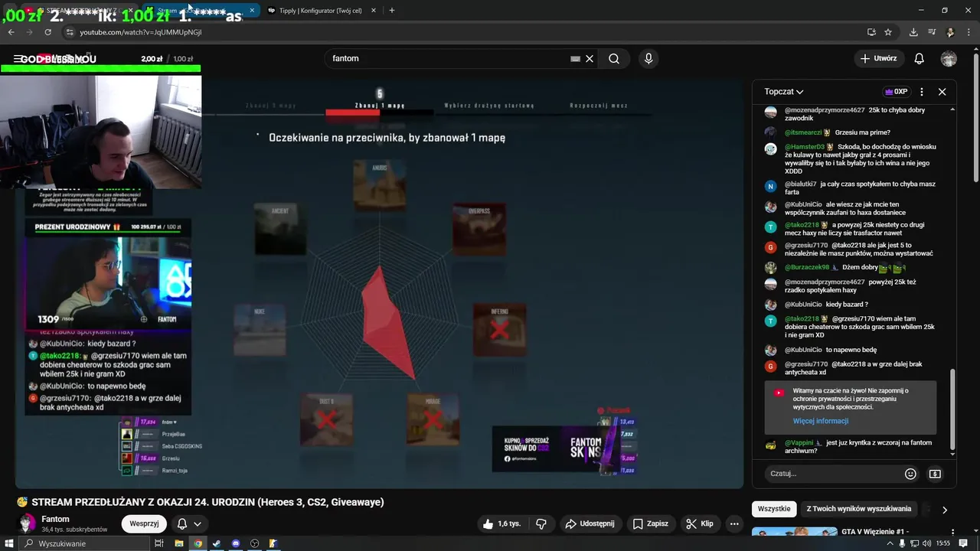Open the GTA V Więzienie video thumbnail
Viewport: 980px width, 551px height.
(x=794, y=532)
